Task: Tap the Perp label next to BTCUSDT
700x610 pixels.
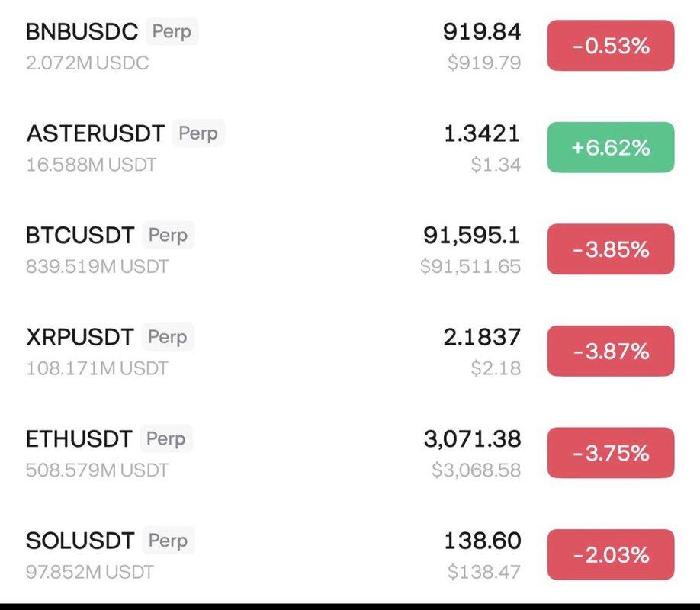Action: (169, 235)
